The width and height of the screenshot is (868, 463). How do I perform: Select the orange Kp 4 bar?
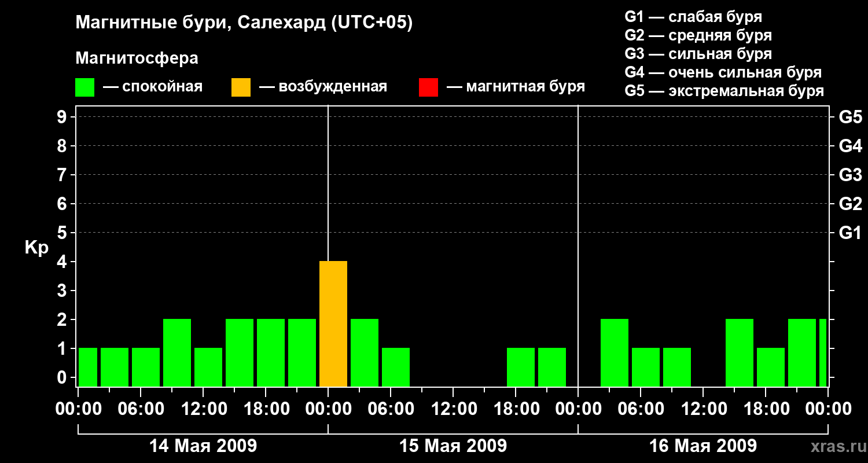point(333,324)
